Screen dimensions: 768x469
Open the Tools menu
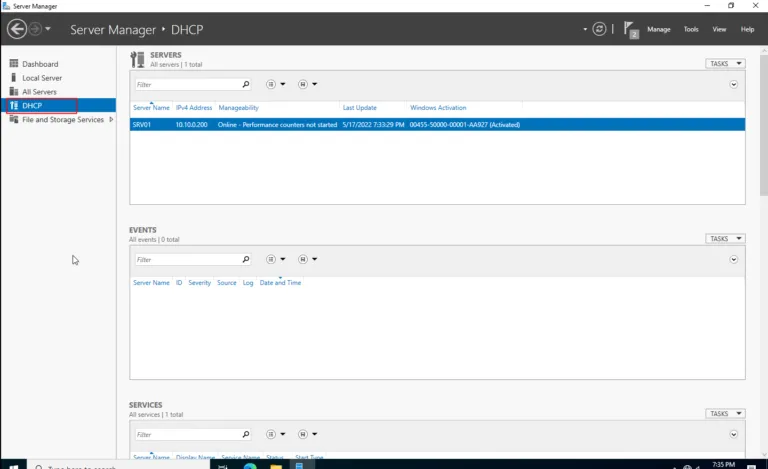(x=691, y=29)
